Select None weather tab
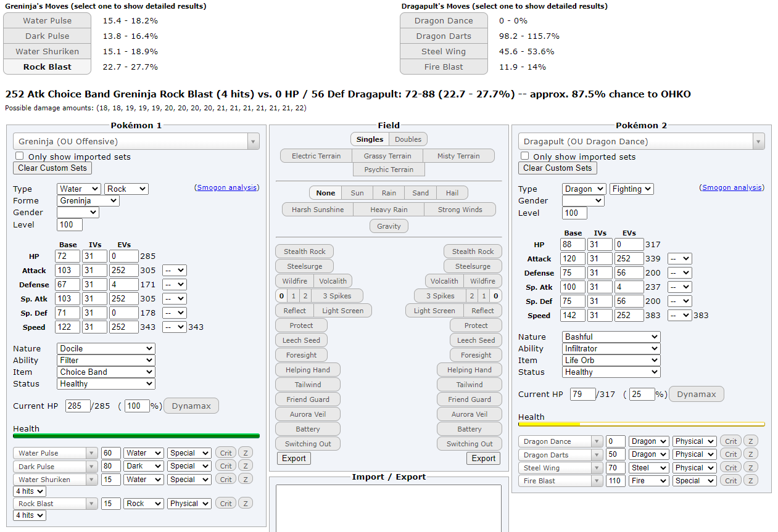The height and width of the screenshot is (532, 778). coord(326,193)
